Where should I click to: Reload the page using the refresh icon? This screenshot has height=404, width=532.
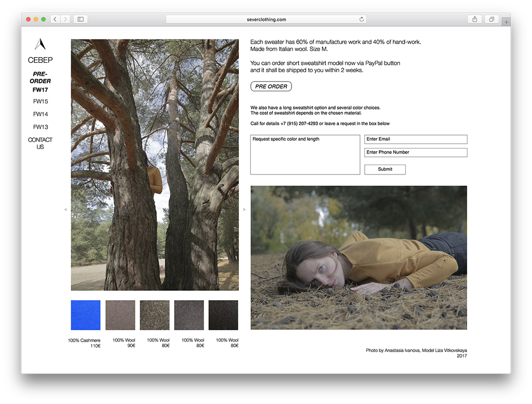pos(362,19)
